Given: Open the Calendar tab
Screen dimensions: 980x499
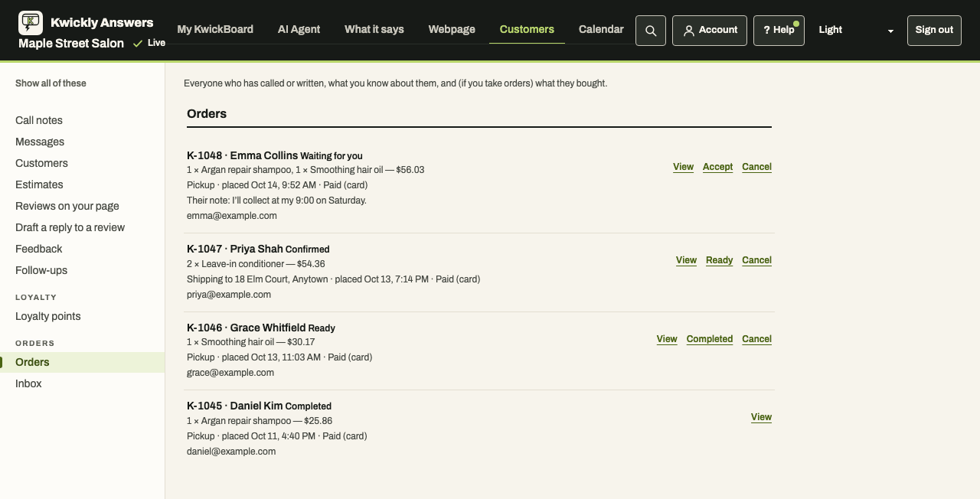Looking at the screenshot, I should pos(601,30).
